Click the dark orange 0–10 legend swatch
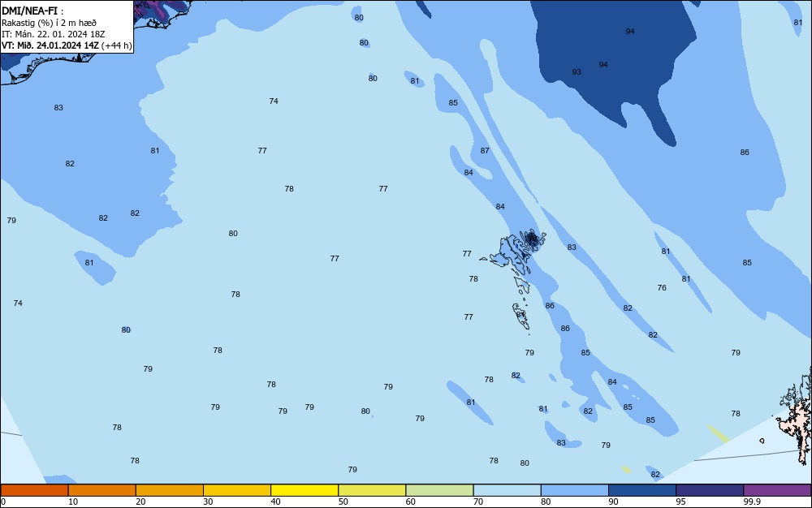 click(x=34, y=490)
